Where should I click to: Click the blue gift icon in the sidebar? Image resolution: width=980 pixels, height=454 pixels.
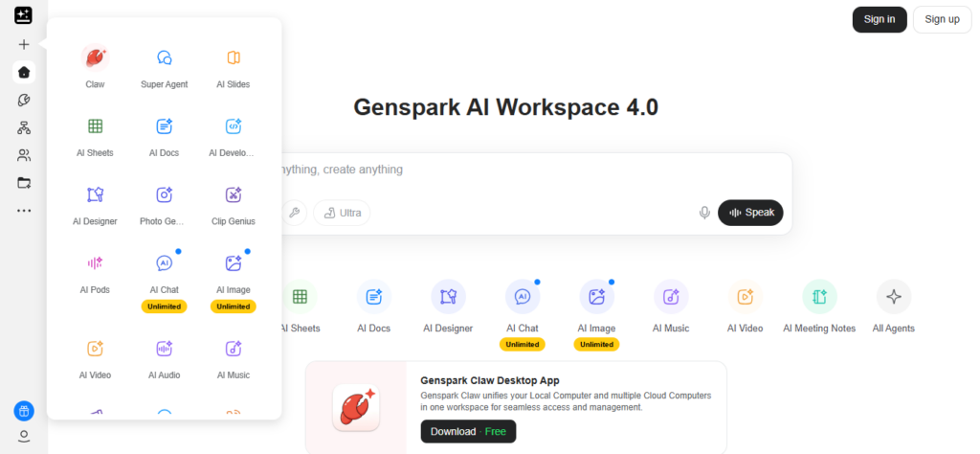coord(24,411)
